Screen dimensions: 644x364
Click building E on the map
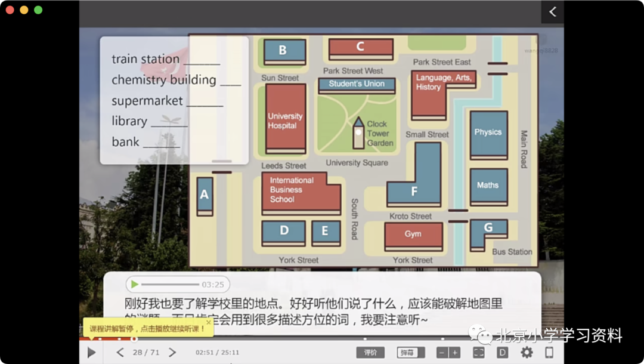point(326,233)
